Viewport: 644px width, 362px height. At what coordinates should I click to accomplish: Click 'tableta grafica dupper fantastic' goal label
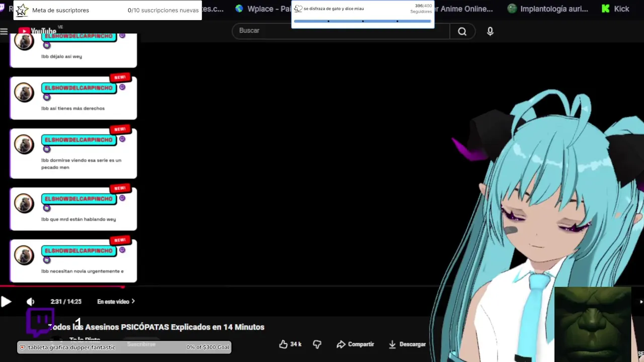point(71,347)
